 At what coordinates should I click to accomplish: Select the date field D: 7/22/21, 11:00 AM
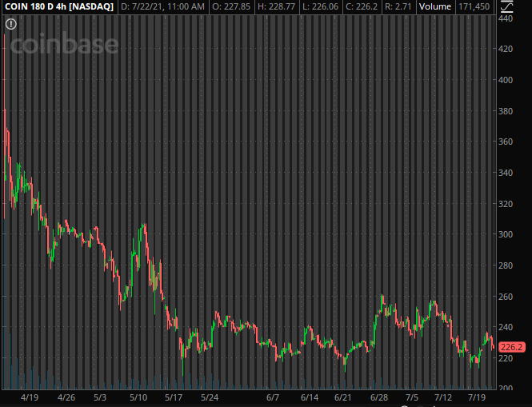[163, 6]
